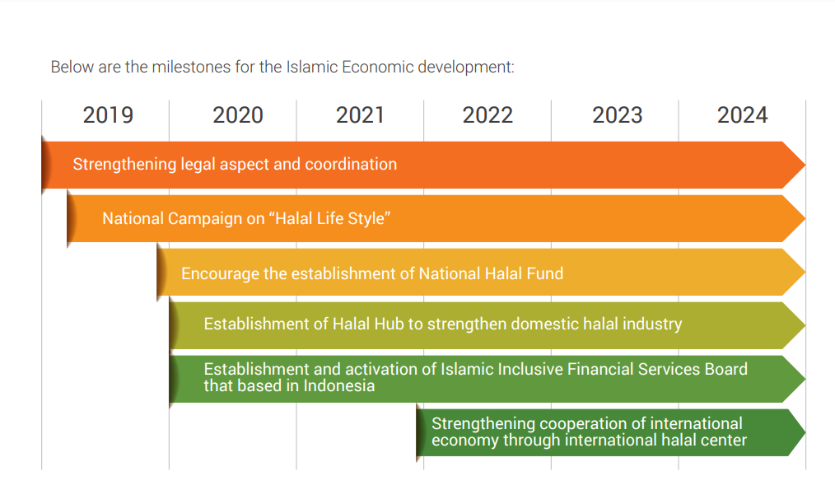
Task: Select the 2019 column header
Action: point(108,115)
